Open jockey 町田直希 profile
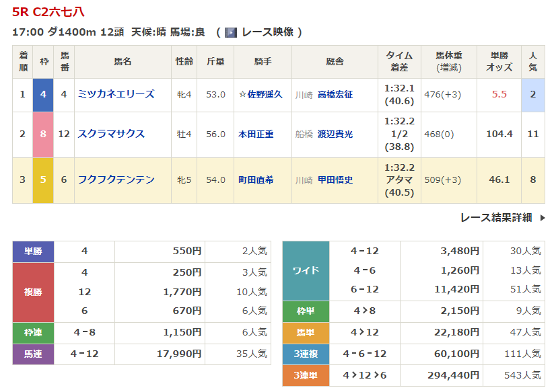The width and height of the screenshot is (554, 392). click(256, 180)
